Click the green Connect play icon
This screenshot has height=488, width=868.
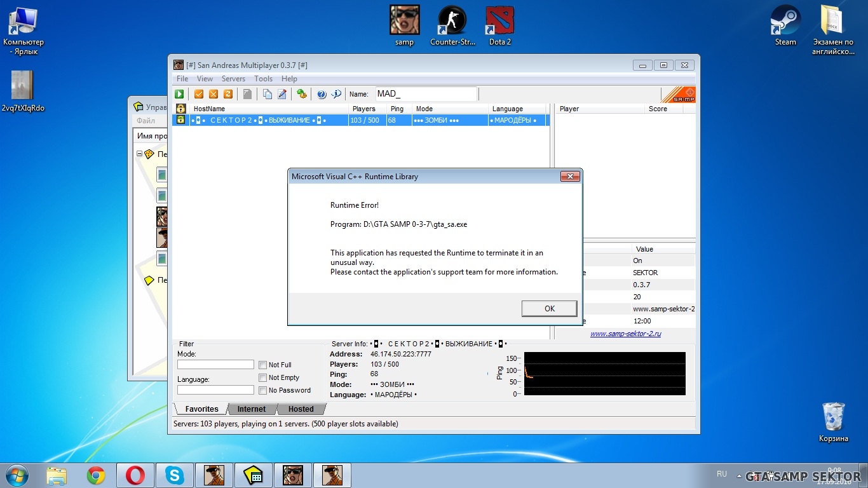point(180,94)
